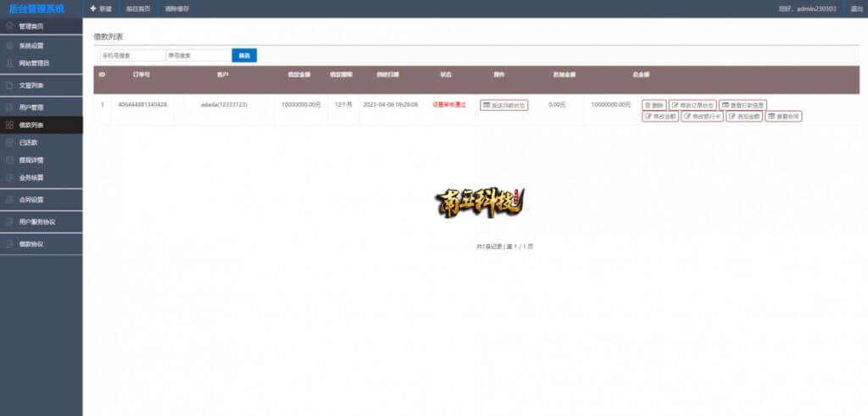Click the 修改金额 edit button
The height and width of the screenshot is (416, 868).
(659, 116)
